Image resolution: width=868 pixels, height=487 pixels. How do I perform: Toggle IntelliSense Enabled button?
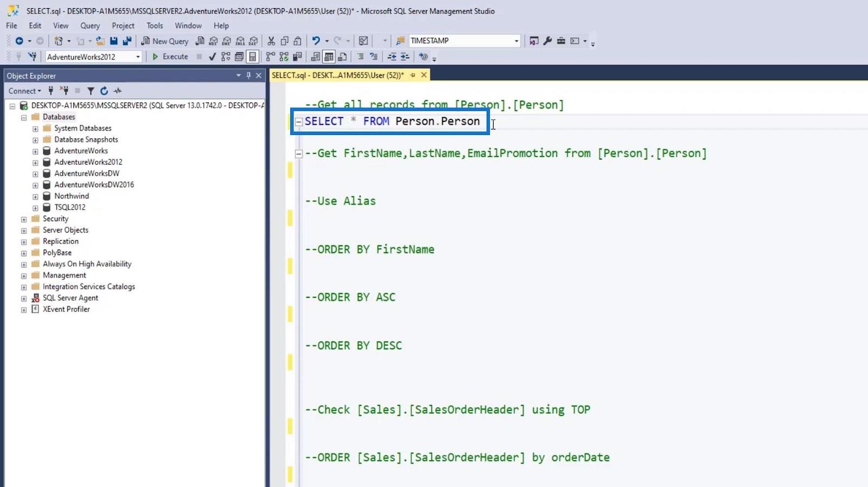[x=252, y=56]
